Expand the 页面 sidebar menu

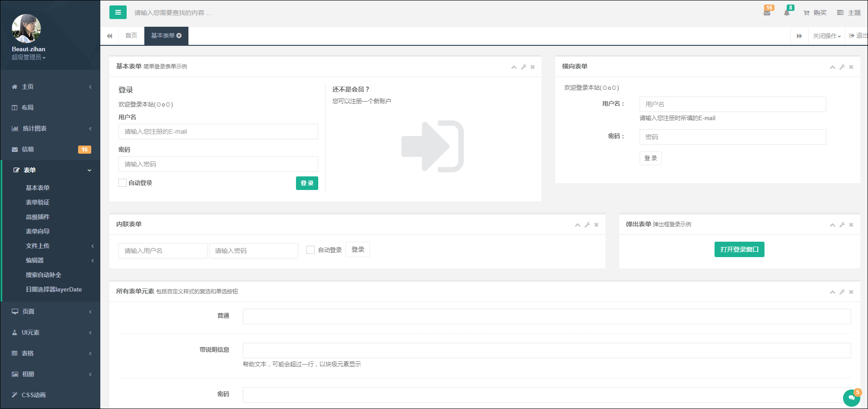[x=50, y=312]
